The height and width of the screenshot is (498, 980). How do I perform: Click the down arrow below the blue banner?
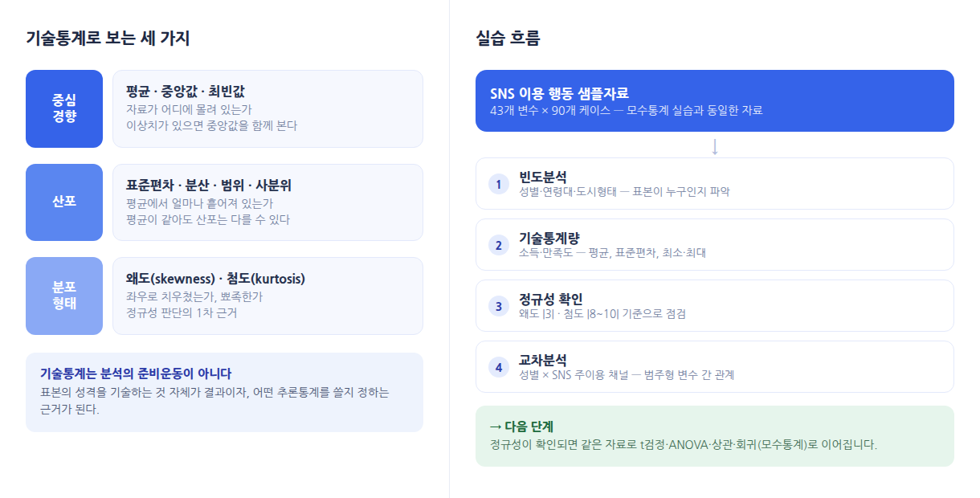coord(715,147)
